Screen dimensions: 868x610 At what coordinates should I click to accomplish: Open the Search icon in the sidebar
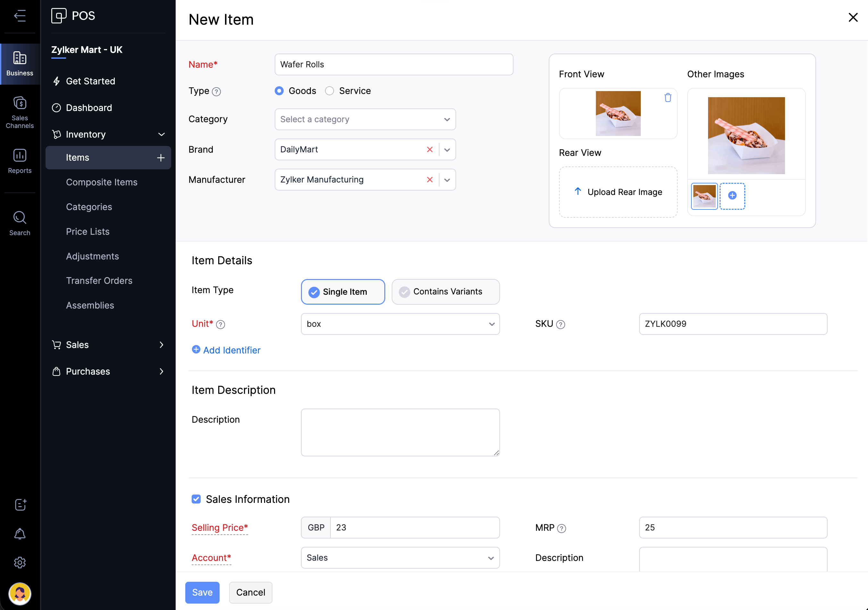[20, 224]
